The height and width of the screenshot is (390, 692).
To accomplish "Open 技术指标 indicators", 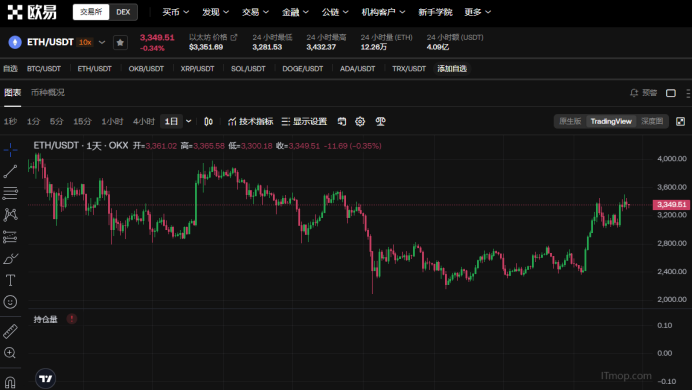I will point(250,121).
